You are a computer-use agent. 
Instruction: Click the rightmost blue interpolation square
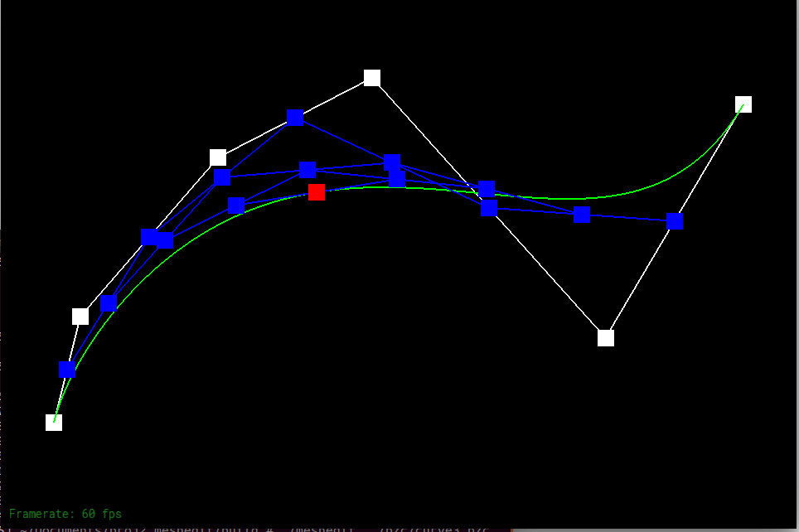674,221
